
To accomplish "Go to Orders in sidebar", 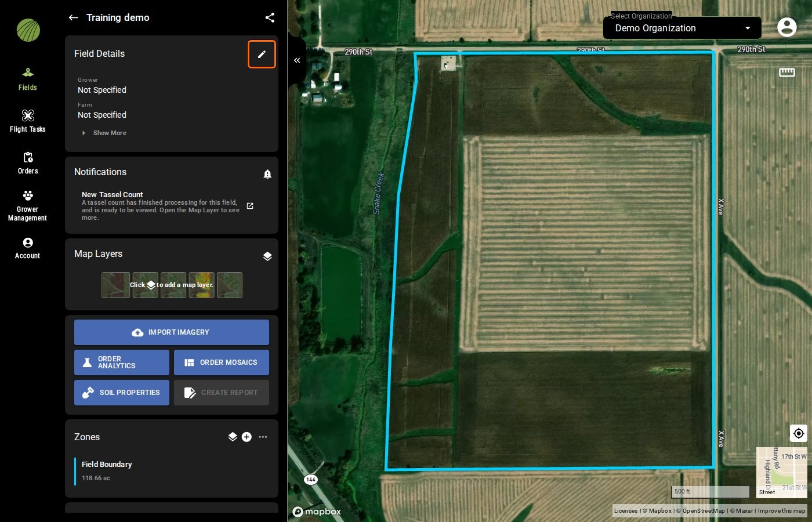I will (x=27, y=163).
